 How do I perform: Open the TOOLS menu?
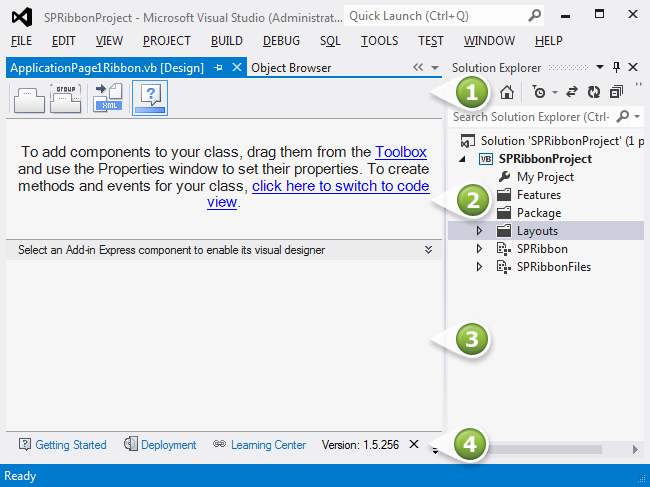click(x=379, y=41)
